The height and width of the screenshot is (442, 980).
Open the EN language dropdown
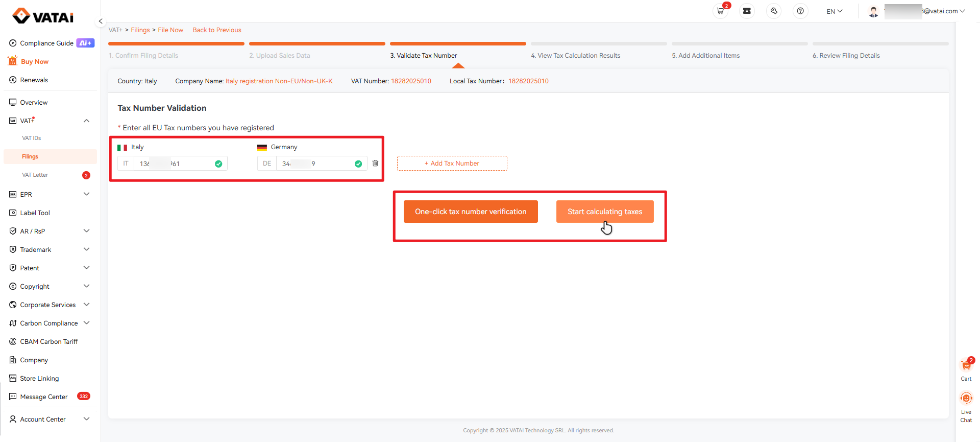click(x=834, y=11)
